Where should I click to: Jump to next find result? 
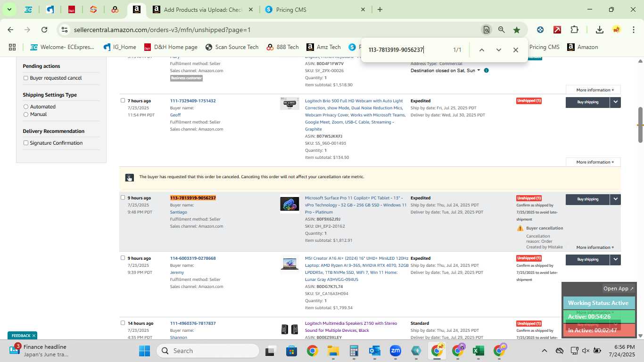(498, 50)
